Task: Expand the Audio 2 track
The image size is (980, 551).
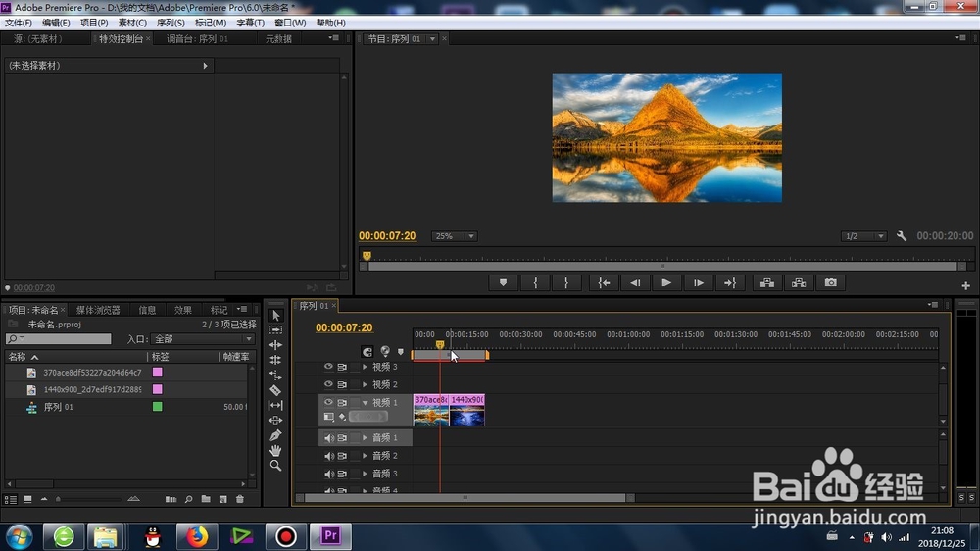Action: pyautogui.click(x=365, y=456)
